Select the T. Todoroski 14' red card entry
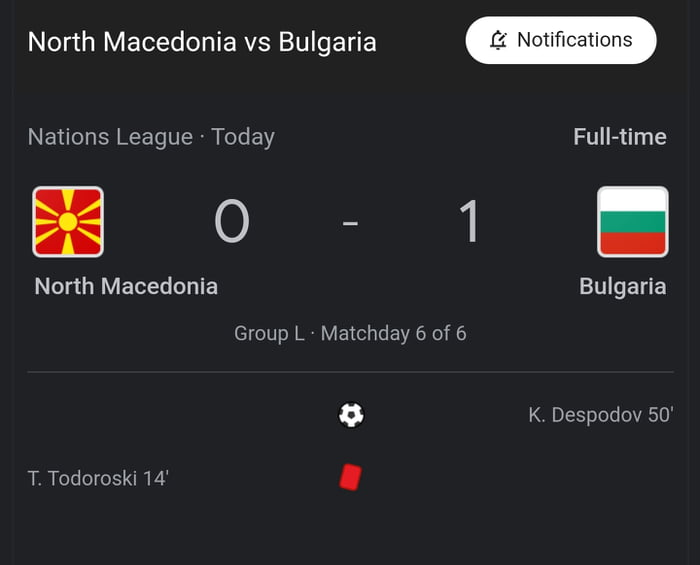 click(x=98, y=478)
